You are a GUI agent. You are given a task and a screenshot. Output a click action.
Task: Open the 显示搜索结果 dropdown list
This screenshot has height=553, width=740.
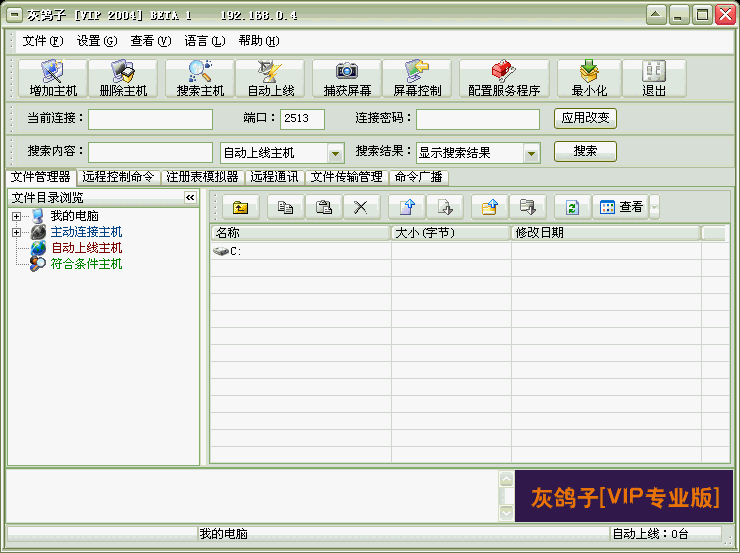531,153
